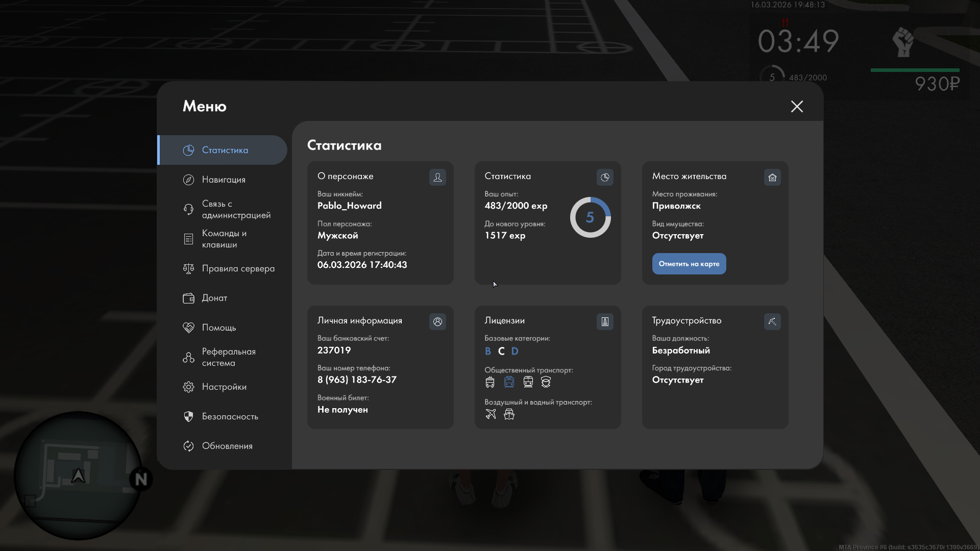
Task: Click the level 5 circular progress ring
Action: click(590, 217)
